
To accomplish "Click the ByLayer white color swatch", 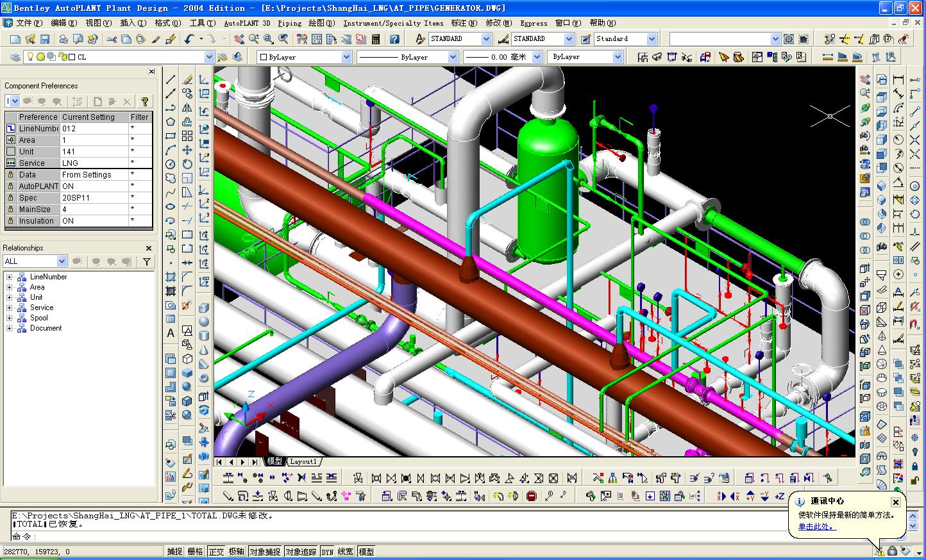I will click(x=263, y=57).
